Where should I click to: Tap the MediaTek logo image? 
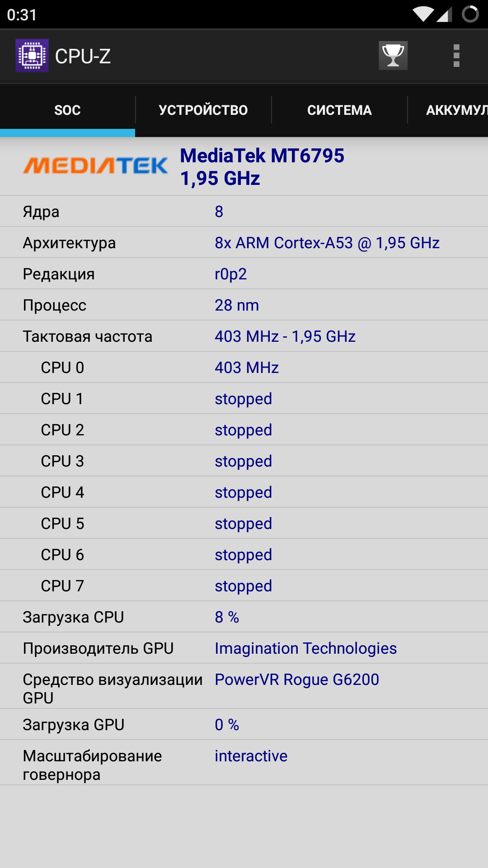(x=96, y=166)
